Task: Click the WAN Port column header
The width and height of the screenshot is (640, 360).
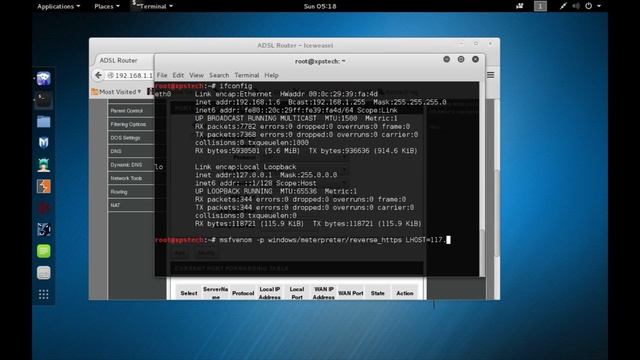Action: click(x=351, y=293)
